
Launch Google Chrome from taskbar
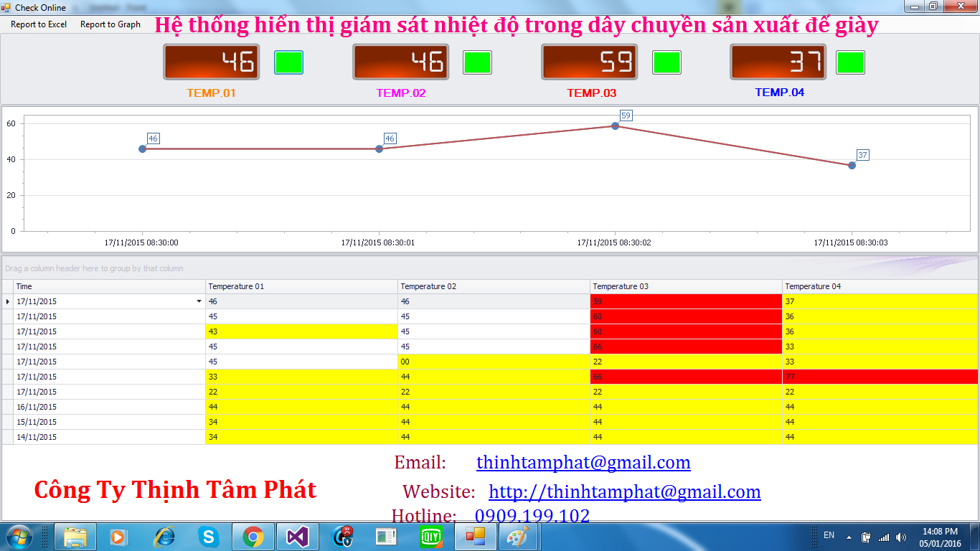253,537
